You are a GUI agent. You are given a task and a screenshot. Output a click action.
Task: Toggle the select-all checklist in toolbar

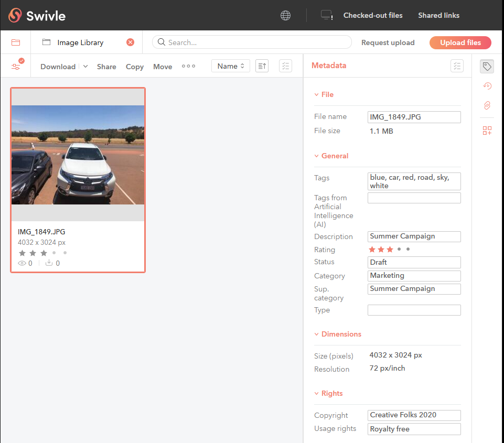285,66
